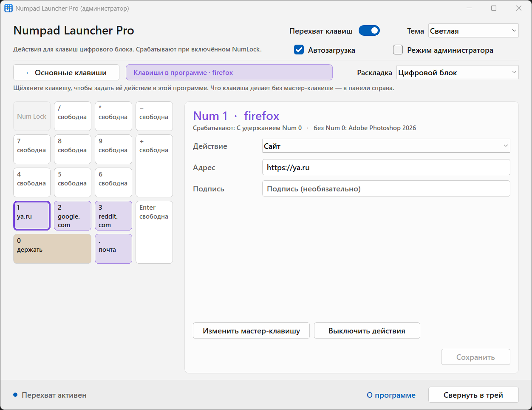Click the Подпись input field

[x=386, y=188]
